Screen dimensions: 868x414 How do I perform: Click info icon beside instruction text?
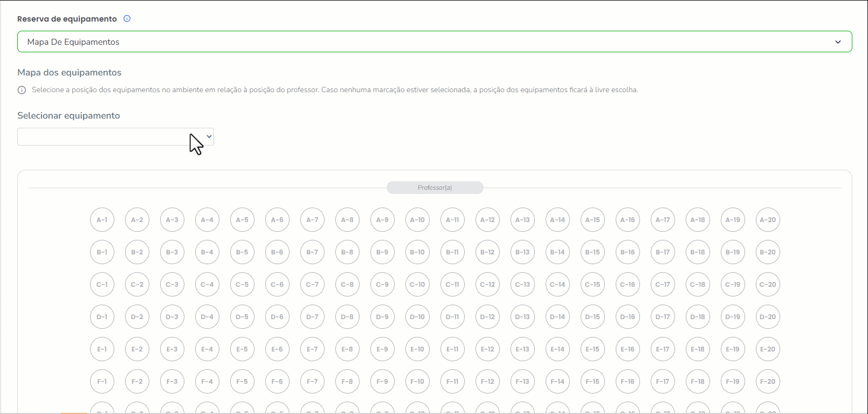tap(22, 90)
